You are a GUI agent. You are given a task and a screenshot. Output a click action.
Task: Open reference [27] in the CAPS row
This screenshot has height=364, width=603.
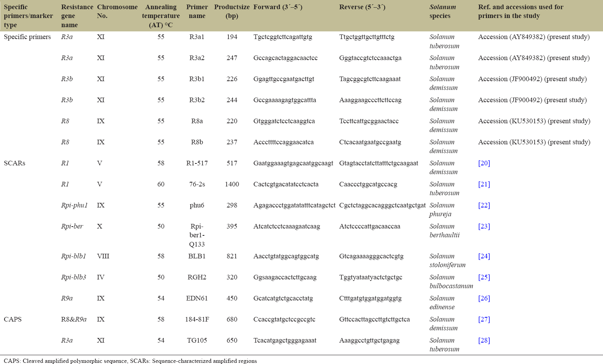tap(484, 319)
